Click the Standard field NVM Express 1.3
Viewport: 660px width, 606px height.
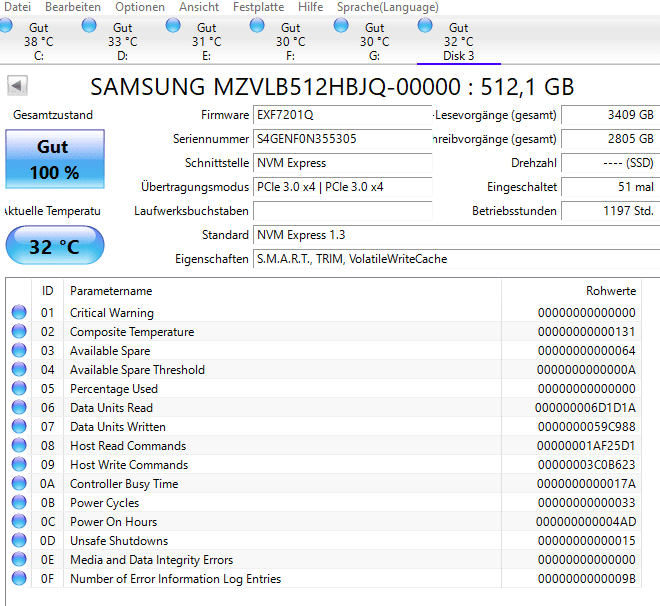click(457, 235)
